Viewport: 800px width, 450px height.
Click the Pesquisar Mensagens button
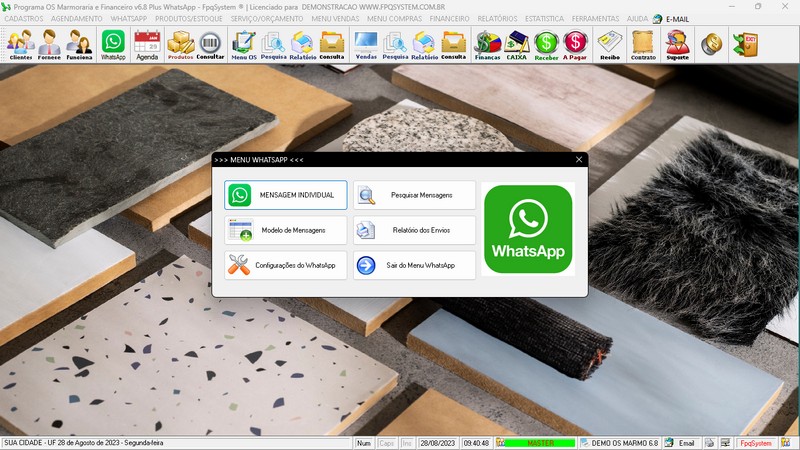[x=414, y=195]
